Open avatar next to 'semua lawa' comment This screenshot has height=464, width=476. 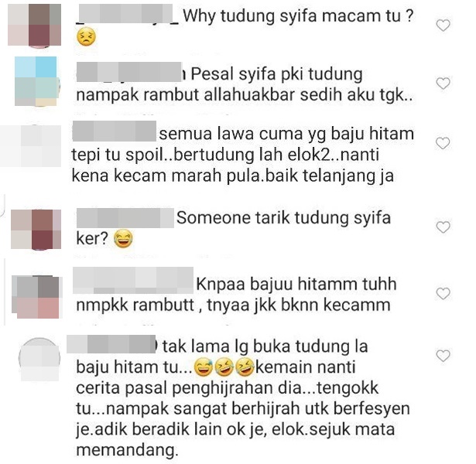point(30,146)
